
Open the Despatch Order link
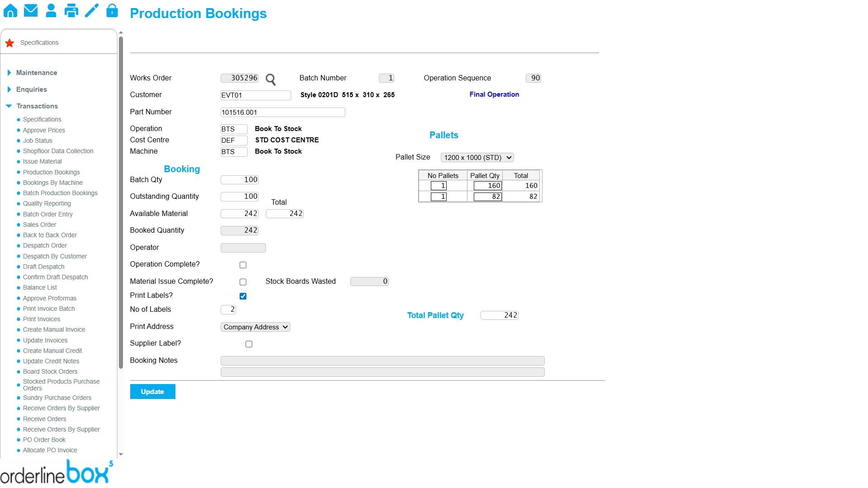(45, 245)
